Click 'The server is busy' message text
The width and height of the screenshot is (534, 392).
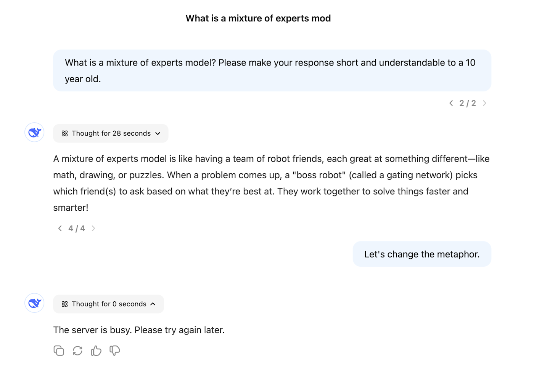click(x=139, y=330)
